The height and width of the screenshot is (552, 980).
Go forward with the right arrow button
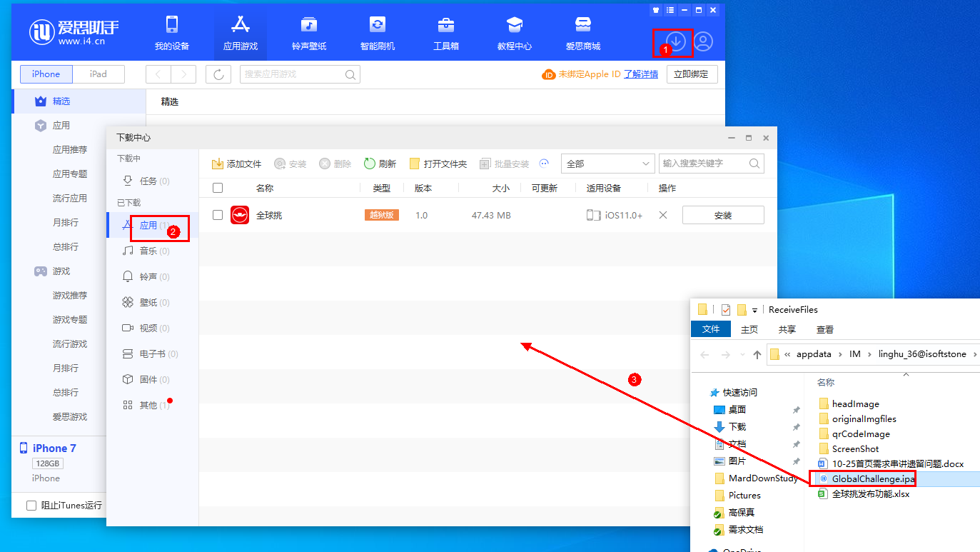pyautogui.click(x=183, y=74)
